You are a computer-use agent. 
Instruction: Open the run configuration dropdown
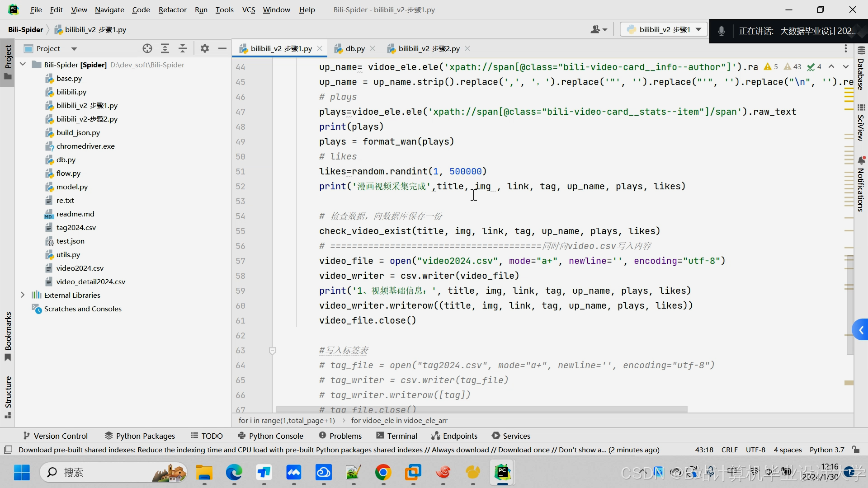[x=663, y=29]
